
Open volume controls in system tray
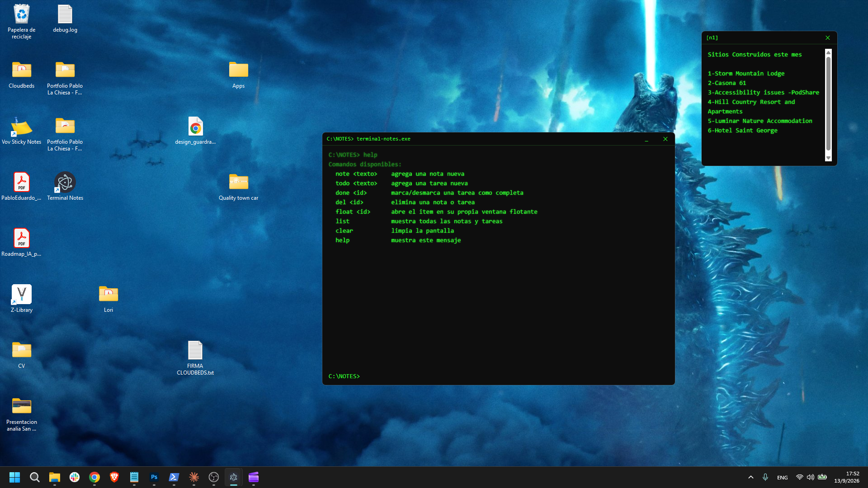pyautogui.click(x=811, y=477)
